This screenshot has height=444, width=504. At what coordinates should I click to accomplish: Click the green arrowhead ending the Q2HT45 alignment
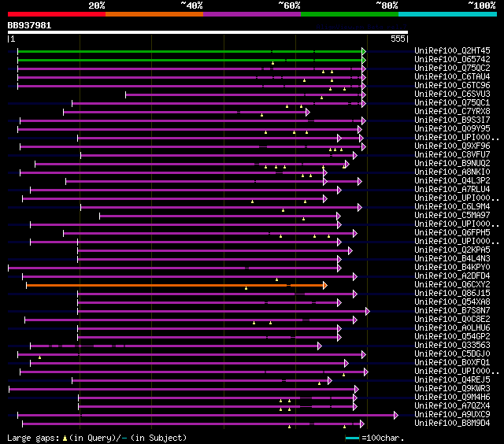[x=364, y=51]
